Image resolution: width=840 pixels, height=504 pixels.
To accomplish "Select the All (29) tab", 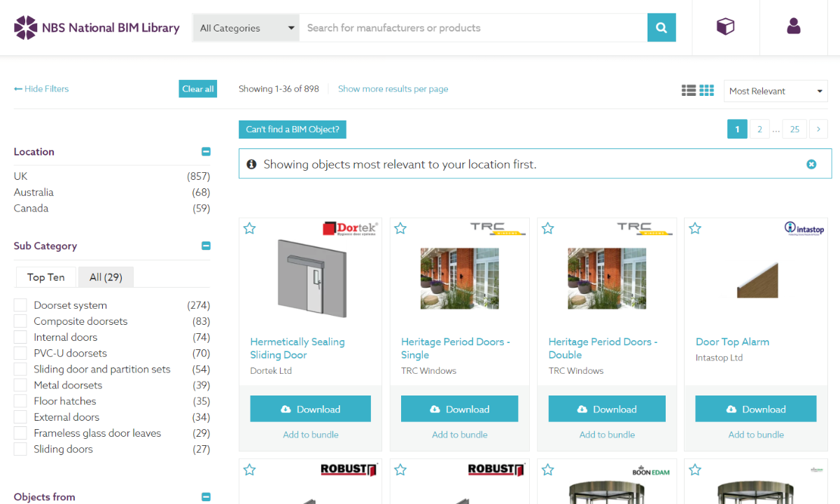I will click(106, 277).
